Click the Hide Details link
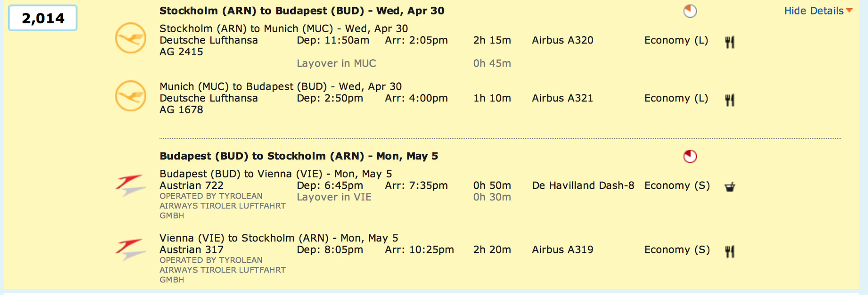This screenshot has height=295, width=868. (x=814, y=11)
